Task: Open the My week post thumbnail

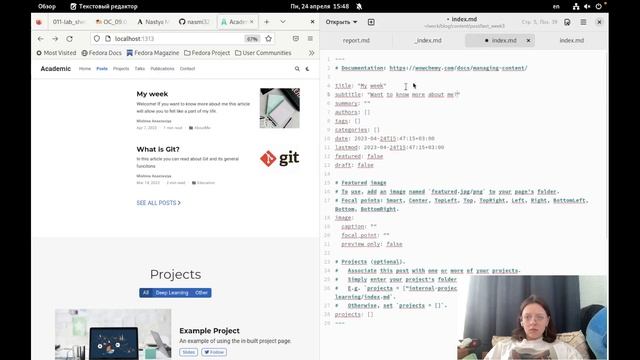Action: pyautogui.click(x=280, y=108)
